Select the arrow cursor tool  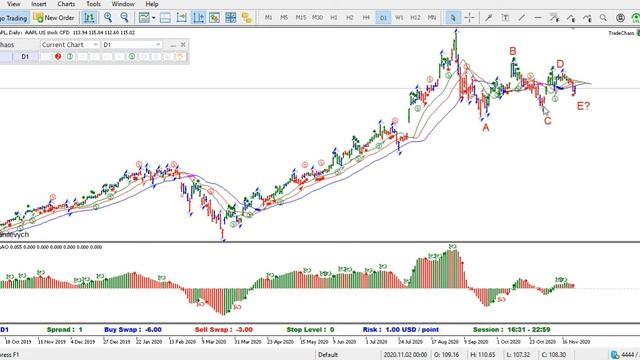(453, 18)
